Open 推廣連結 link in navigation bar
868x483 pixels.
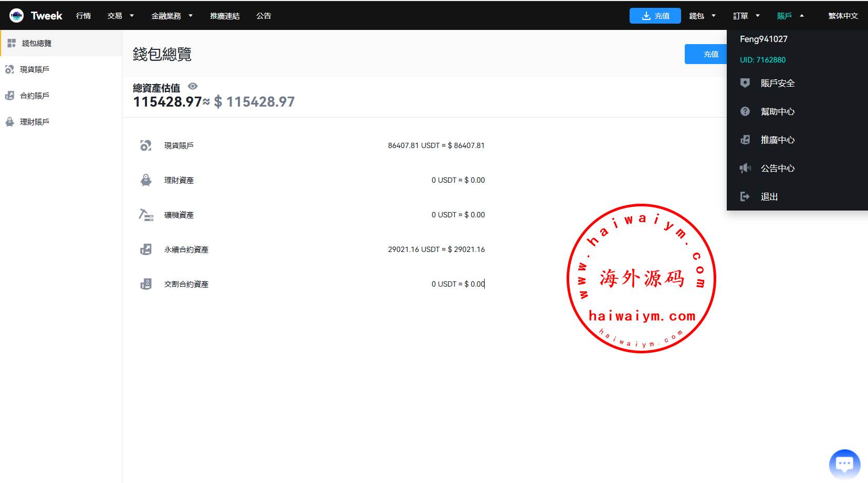pyautogui.click(x=225, y=16)
